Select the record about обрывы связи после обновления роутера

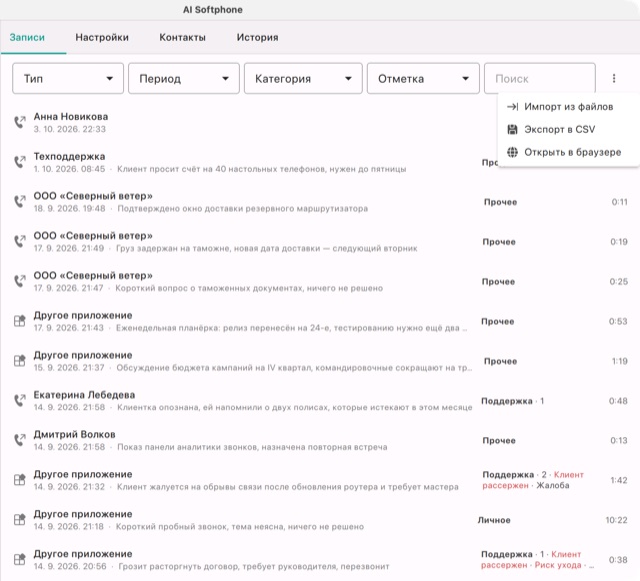288,487
